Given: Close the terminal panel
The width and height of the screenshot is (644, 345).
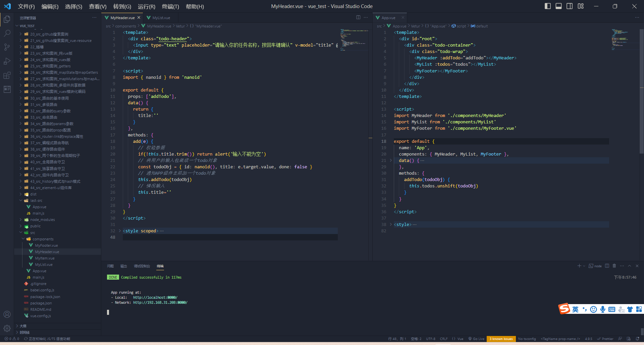Looking at the screenshot, I should point(637,266).
